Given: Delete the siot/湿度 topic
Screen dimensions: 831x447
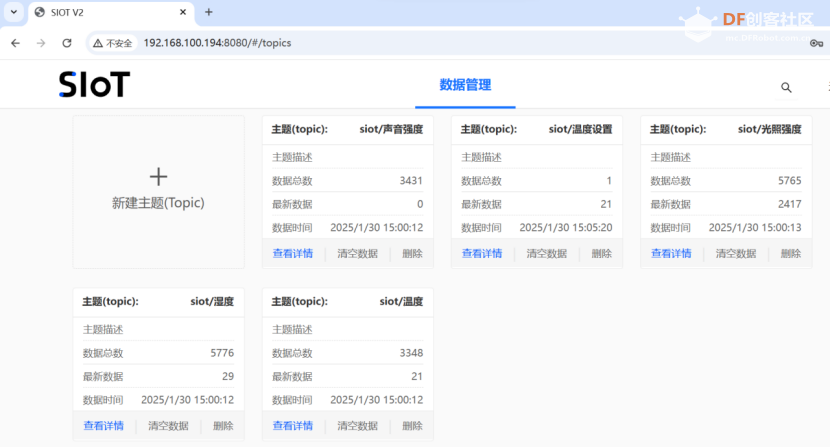Looking at the screenshot, I should click(223, 426).
